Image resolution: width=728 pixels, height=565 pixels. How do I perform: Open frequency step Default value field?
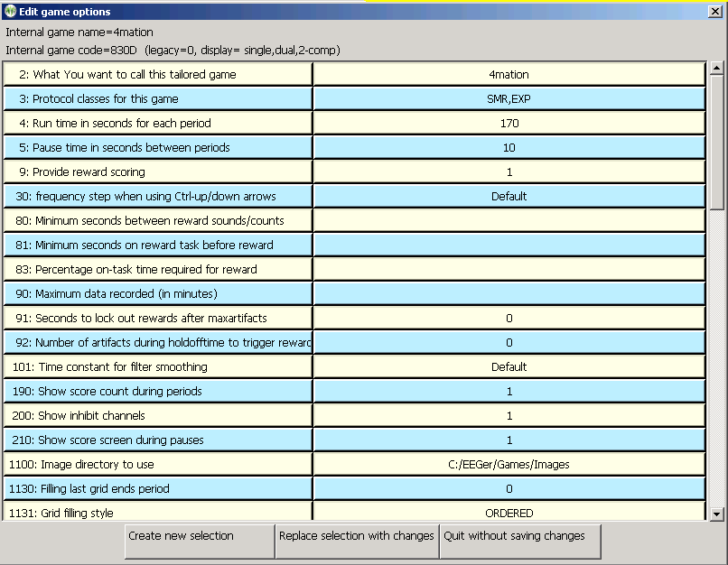point(509,197)
